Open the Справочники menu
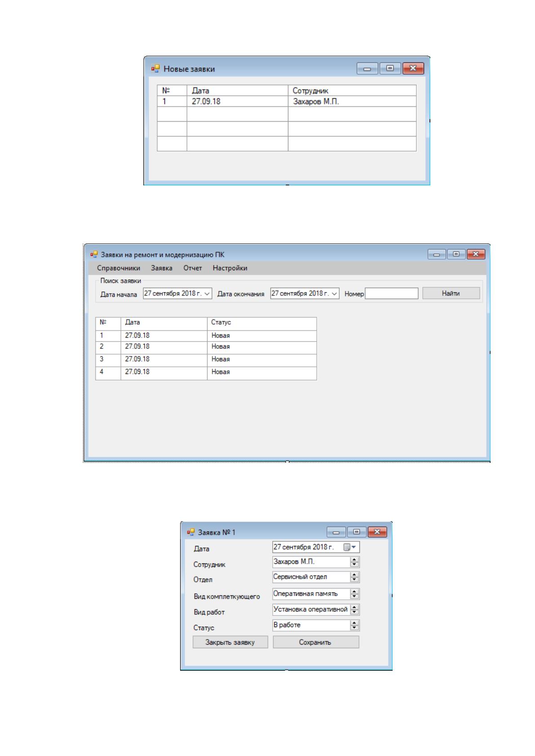Viewport: 535px width, 756px height. pos(119,268)
